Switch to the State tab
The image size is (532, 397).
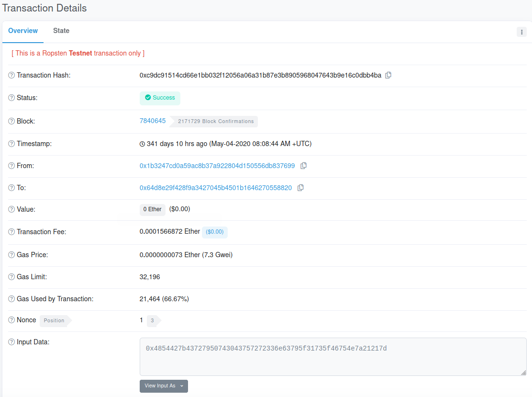[x=61, y=31]
